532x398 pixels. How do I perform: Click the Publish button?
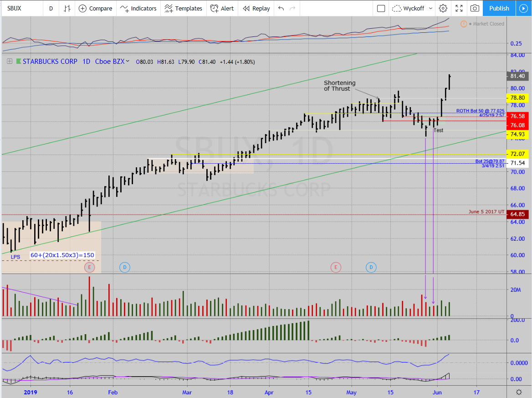point(499,8)
